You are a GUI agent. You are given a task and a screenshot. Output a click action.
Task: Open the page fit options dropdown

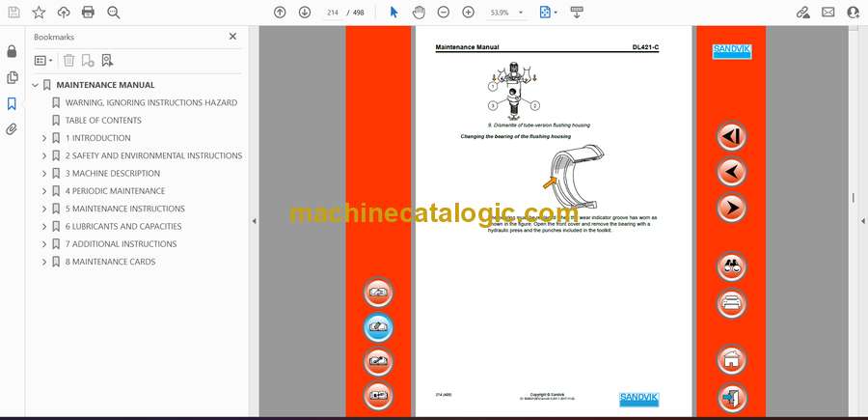click(x=548, y=13)
